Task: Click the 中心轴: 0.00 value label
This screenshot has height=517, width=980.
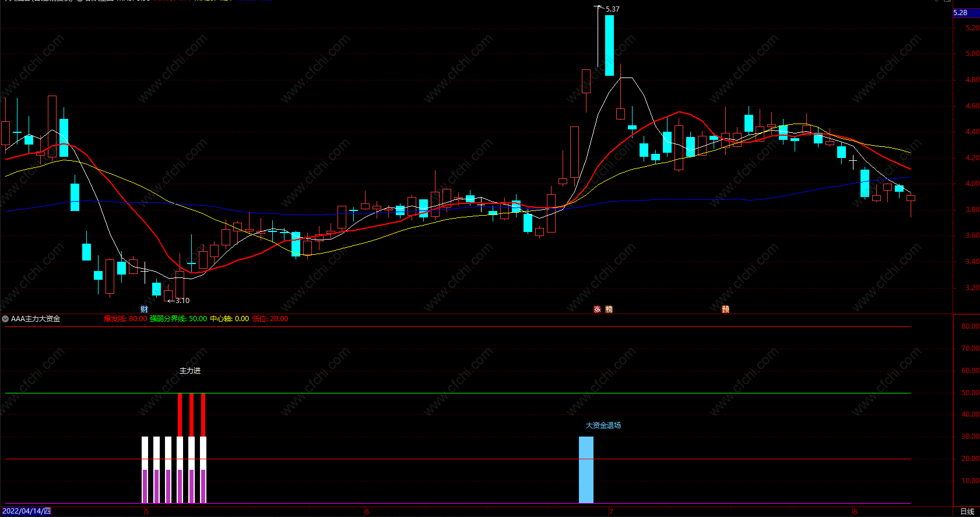Action: pyautogui.click(x=230, y=319)
